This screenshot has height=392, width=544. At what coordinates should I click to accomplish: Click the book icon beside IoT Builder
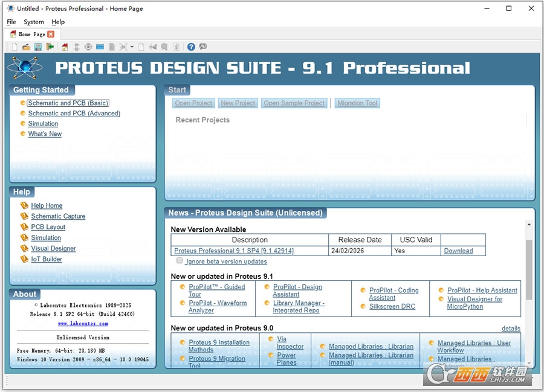coord(24,259)
